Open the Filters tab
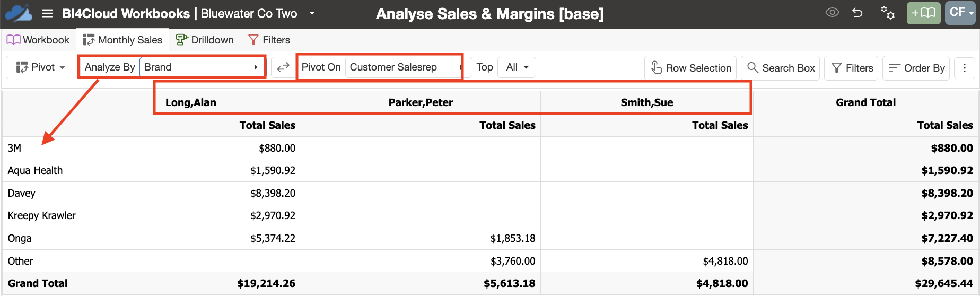This screenshot has height=296, width=980. pos(269,40)
